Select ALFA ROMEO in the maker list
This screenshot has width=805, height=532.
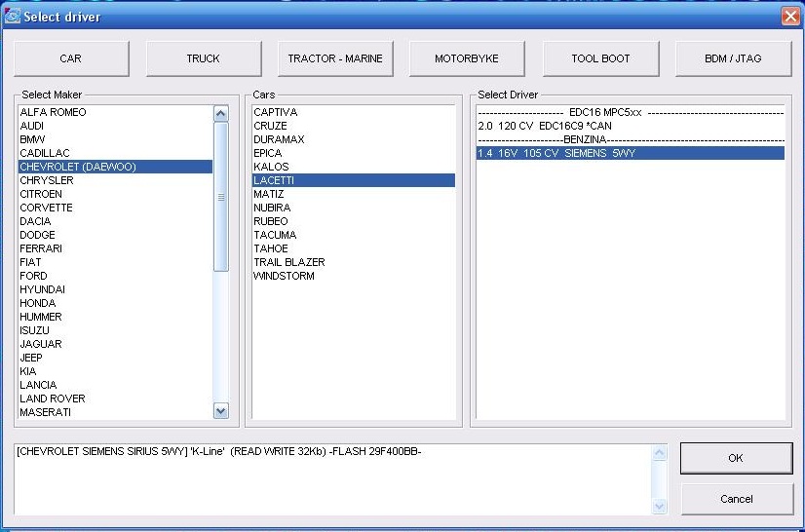click(x=54, y=112)
